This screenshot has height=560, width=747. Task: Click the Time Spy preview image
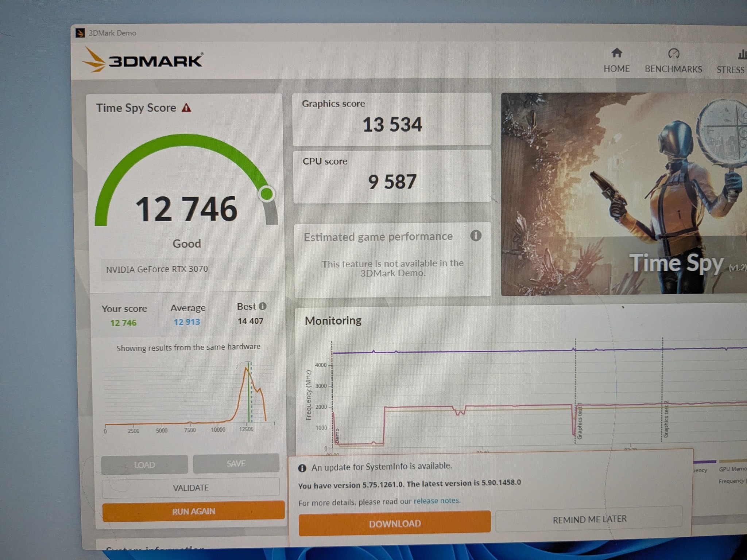coord(624,194)
